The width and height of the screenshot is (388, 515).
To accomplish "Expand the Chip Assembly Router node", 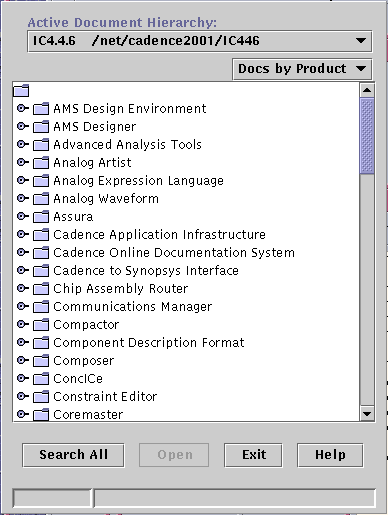I will point(23,288).
